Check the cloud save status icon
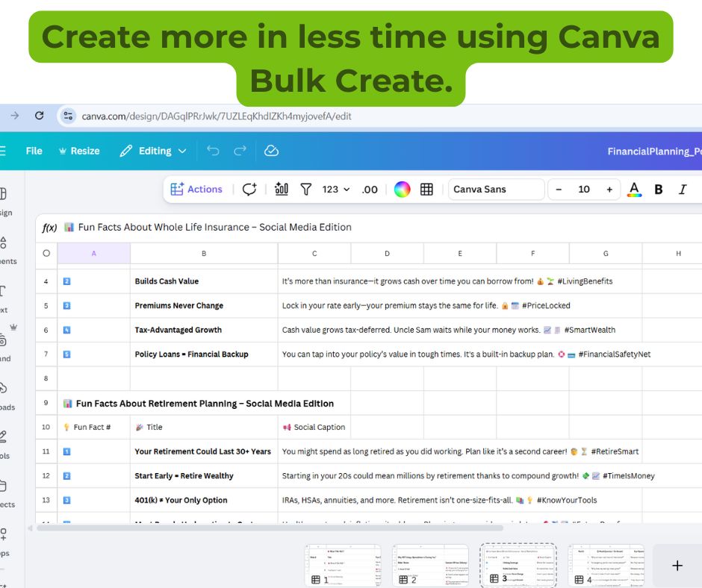This screenshot has width=702, height=588. point(271,151)
